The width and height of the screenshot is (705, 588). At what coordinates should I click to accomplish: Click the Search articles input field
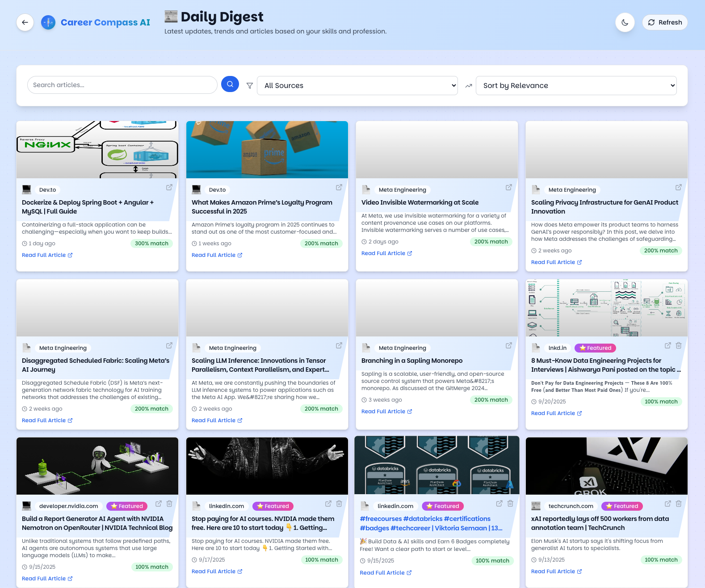[x=122, y=85]
